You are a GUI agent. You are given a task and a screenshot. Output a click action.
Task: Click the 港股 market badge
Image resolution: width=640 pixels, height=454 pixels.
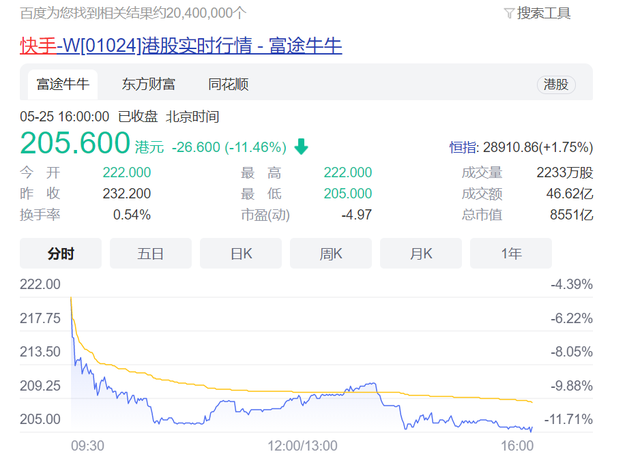556,84
